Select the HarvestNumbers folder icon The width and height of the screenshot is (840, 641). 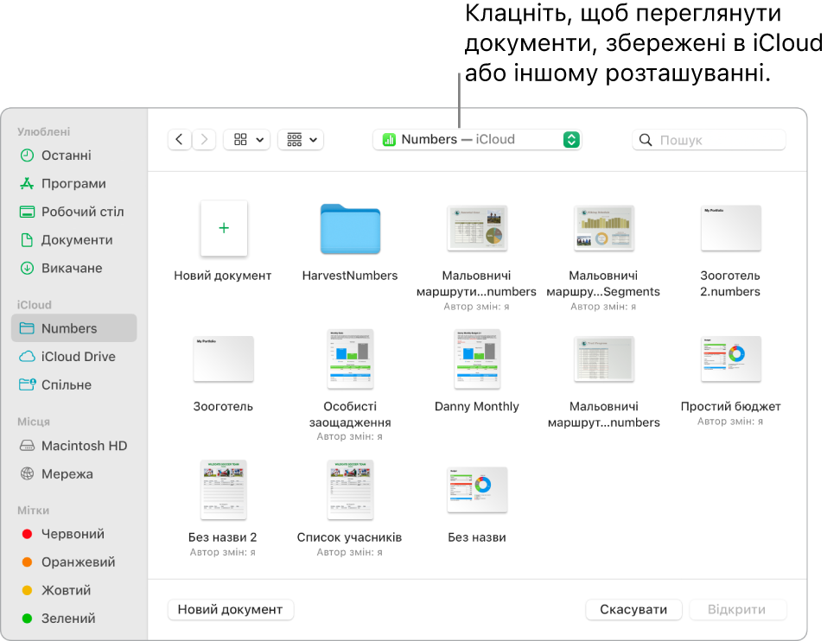[x=350, y=229]
